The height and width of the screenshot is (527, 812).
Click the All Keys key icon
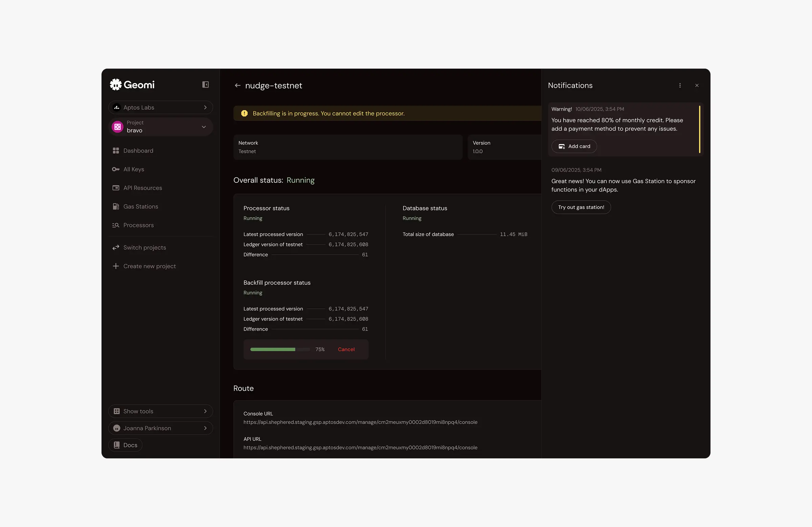(116, 169)
